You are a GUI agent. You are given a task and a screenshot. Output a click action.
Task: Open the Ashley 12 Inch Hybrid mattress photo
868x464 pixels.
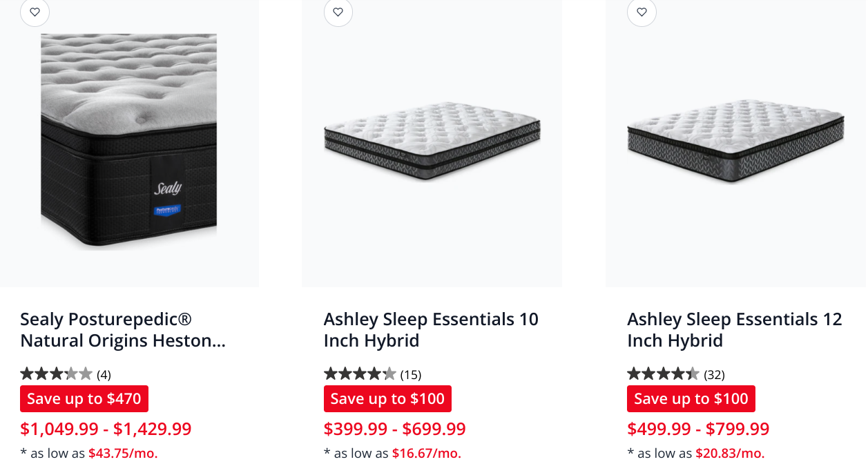pyautogui.click(x=736, y=142)
